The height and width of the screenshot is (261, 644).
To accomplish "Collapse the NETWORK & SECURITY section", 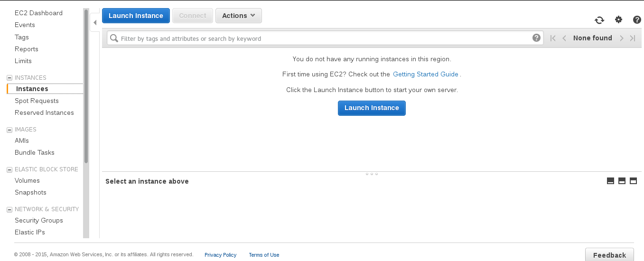I will (9, 209).
